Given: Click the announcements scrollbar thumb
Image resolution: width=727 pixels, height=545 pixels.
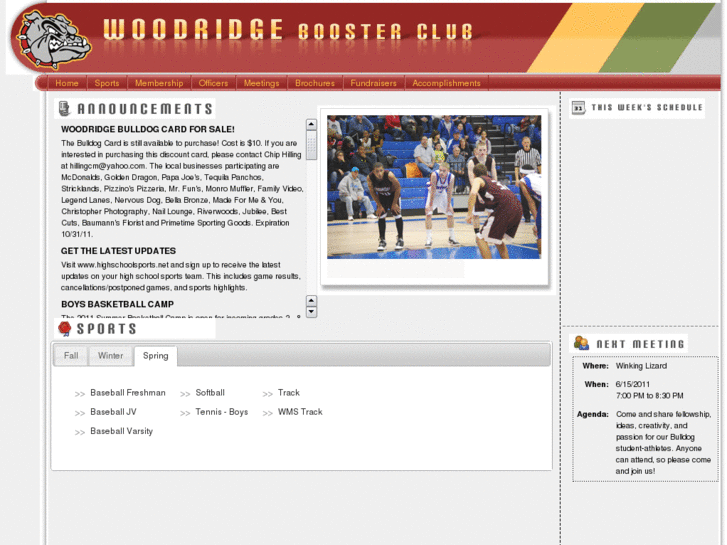Looking at the screenshot, I should 312,145.
